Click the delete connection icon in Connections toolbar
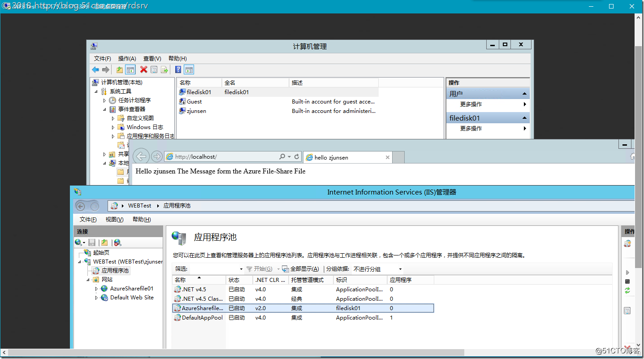 tap(117, 242)
